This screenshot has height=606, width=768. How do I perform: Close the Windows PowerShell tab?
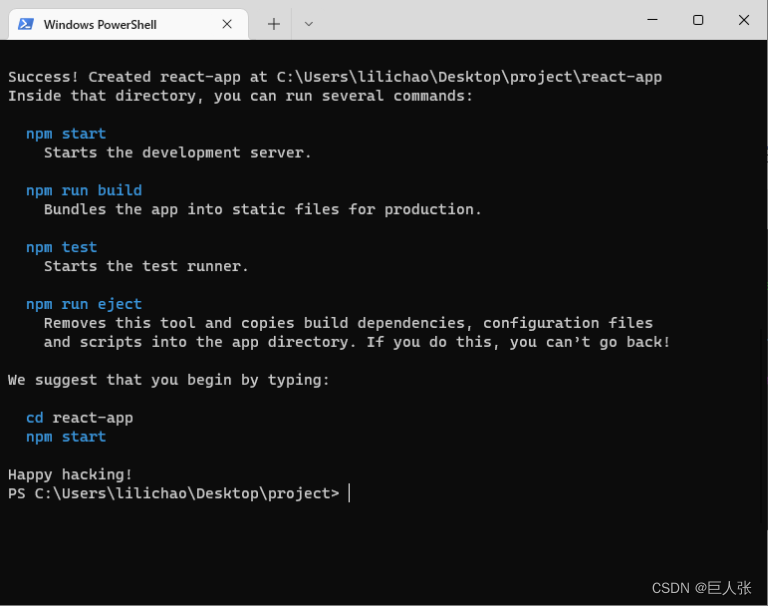point(227,24)
